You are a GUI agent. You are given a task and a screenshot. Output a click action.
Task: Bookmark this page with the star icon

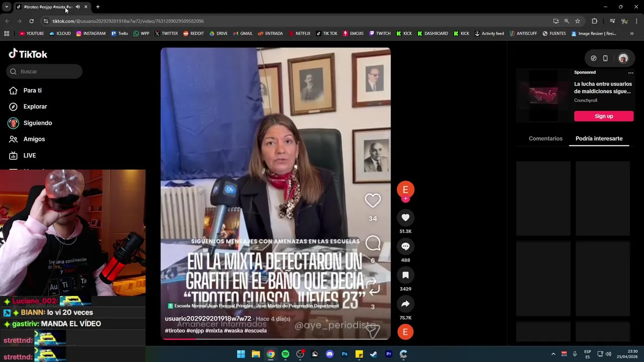point(578,21)
